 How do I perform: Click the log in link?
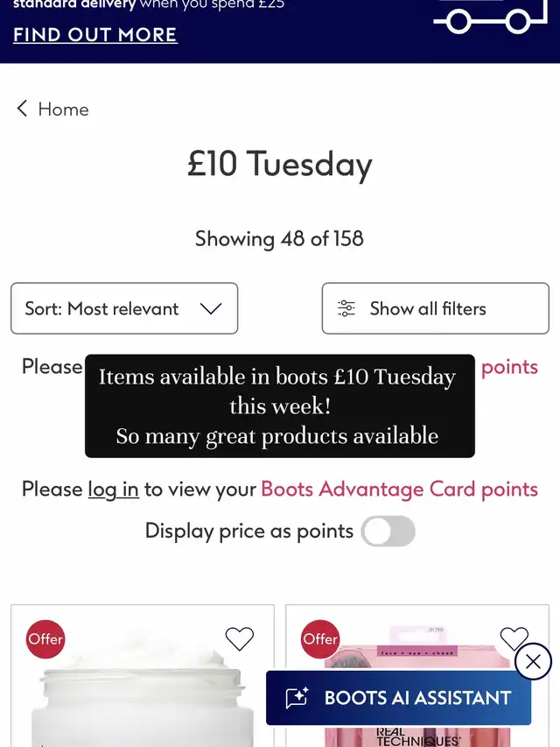[113, 489]
